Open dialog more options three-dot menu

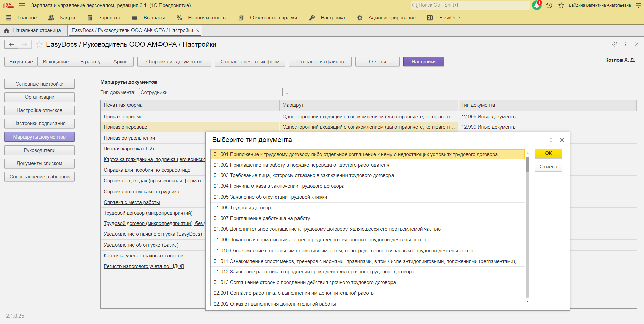pos(551,140)
